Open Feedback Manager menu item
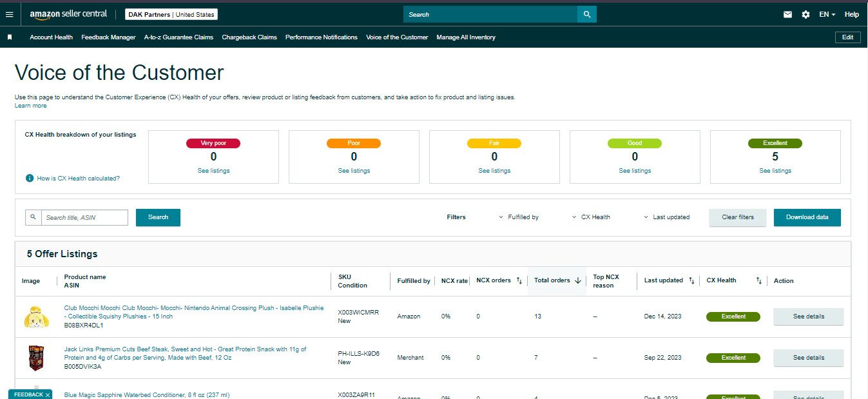 [108, 37]
